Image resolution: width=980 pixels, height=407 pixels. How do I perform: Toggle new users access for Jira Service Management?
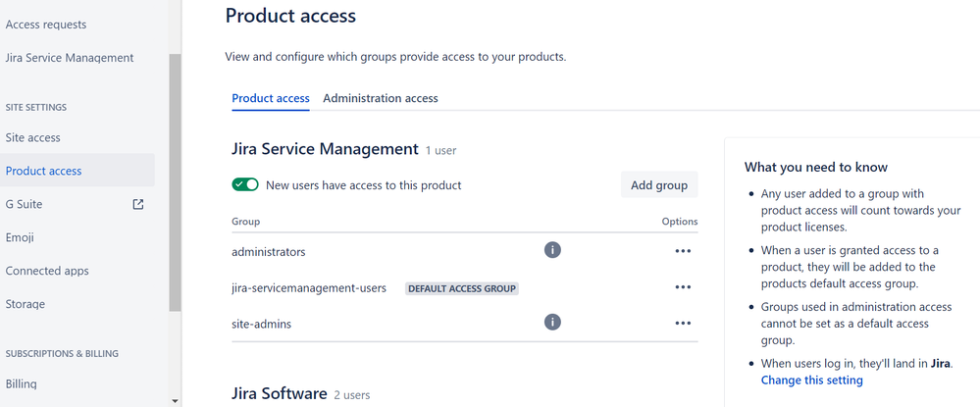tap(245, 184)
